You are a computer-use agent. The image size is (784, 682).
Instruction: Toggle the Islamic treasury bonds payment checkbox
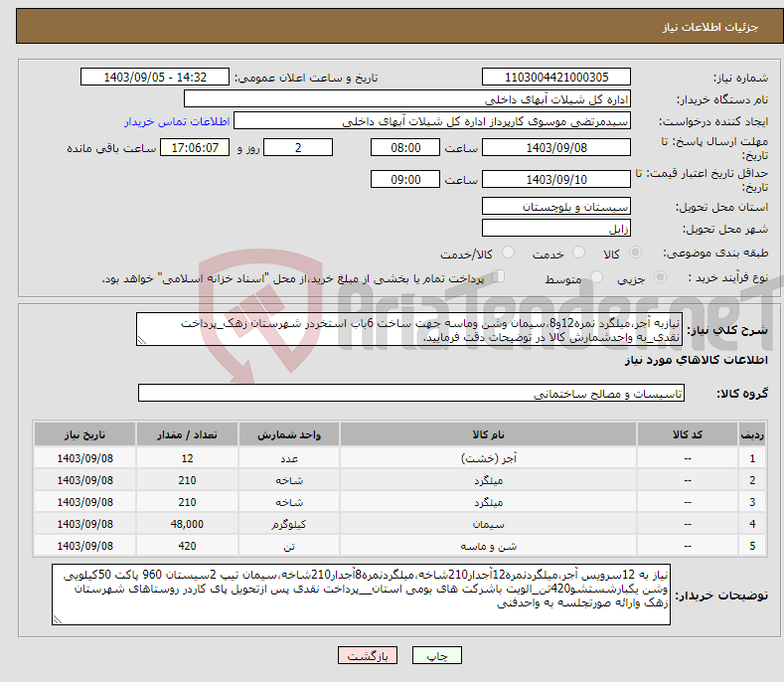(498, 276)
